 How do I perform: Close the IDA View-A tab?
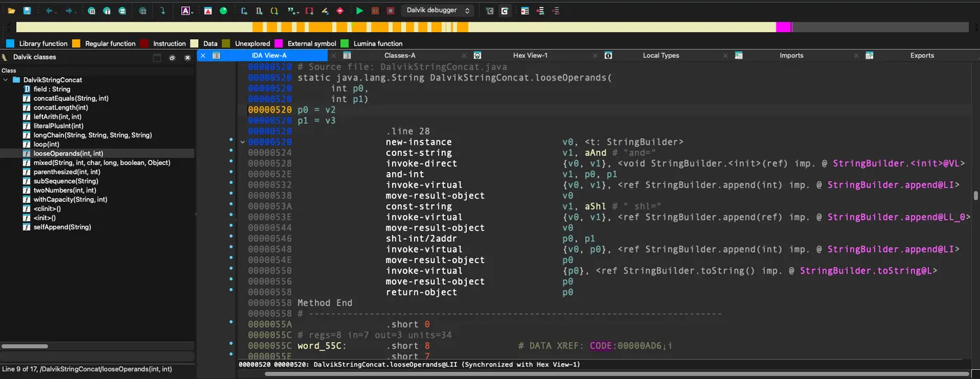[203, 55]
